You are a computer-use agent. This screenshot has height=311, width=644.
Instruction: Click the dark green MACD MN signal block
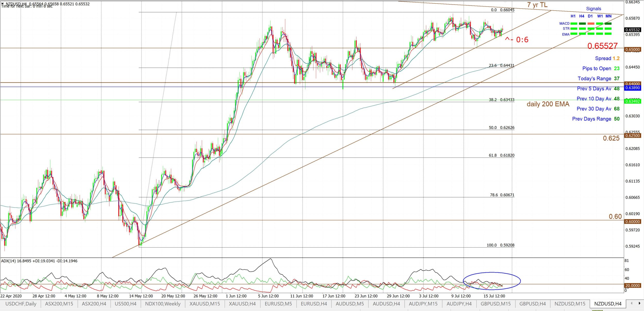pyautogui.click(x=608, y=23)
